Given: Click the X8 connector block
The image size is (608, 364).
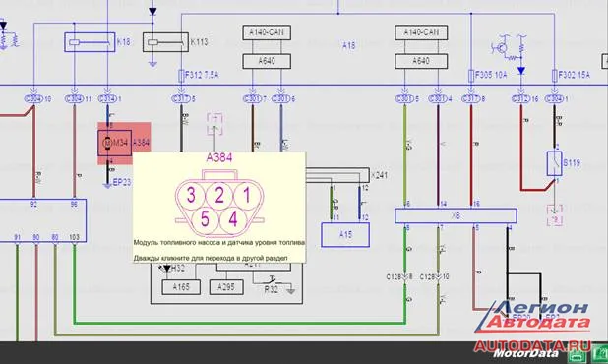Looking at the screenshot, I should pos(456,215).
